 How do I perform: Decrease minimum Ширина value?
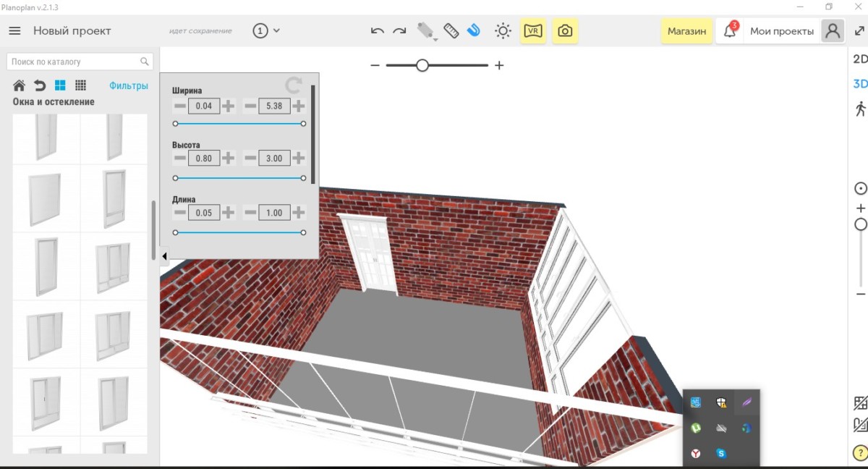[179, 106]
